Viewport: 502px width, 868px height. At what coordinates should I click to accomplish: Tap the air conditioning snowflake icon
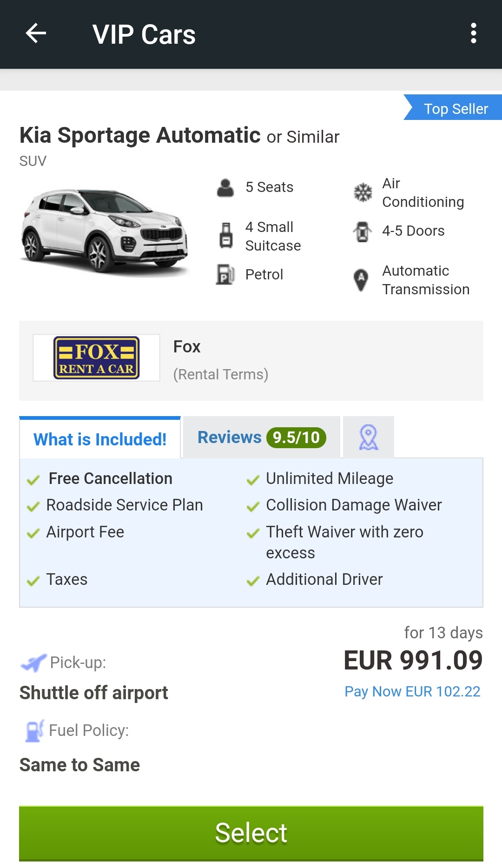coord(363,192)
